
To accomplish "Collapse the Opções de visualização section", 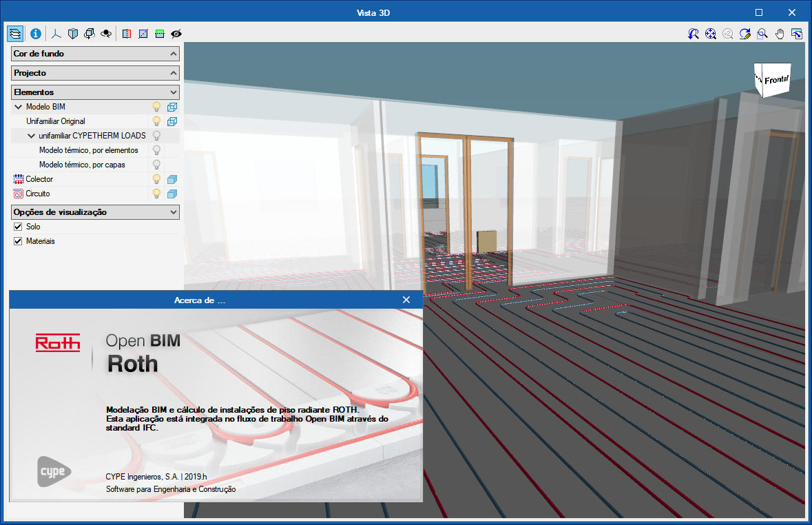I will click(95, 212).
